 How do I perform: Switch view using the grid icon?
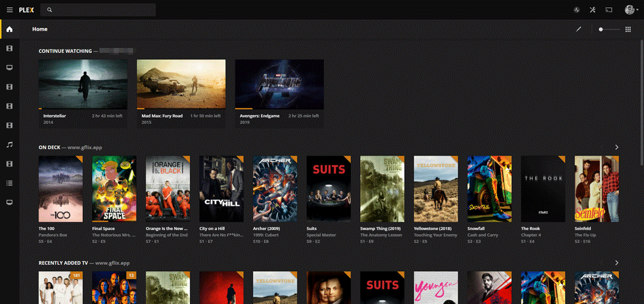pos(628,29)
